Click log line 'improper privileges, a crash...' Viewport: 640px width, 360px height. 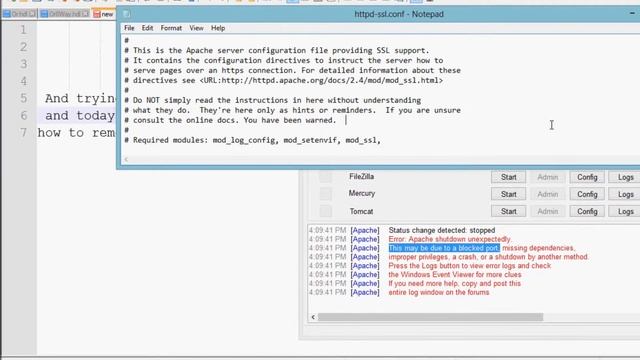[489, 257]
